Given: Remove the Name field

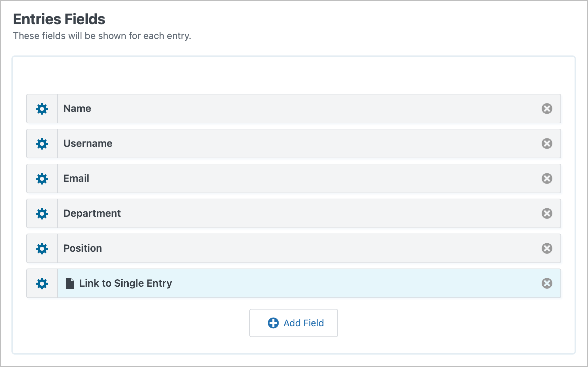Looking at the screenshot, I should point(547,109).
